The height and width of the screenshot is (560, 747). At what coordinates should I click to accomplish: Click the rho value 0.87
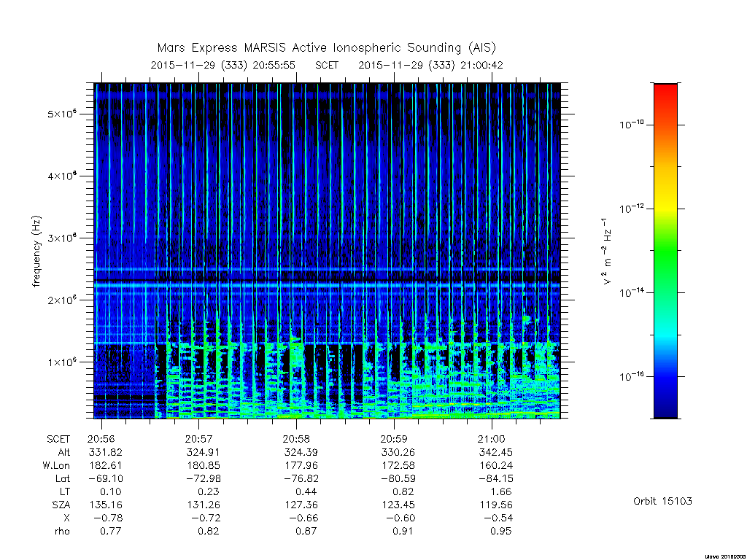[306, 531]
